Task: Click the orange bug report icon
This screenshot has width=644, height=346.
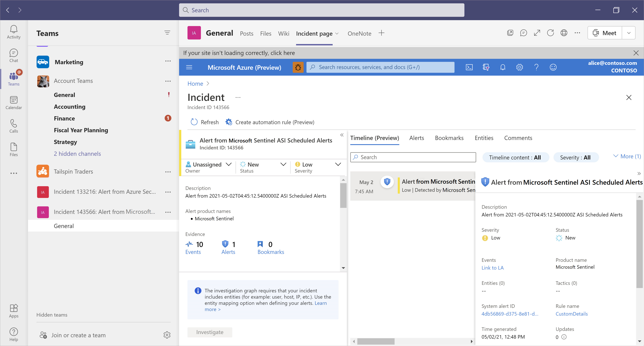Action: point(298,67)
